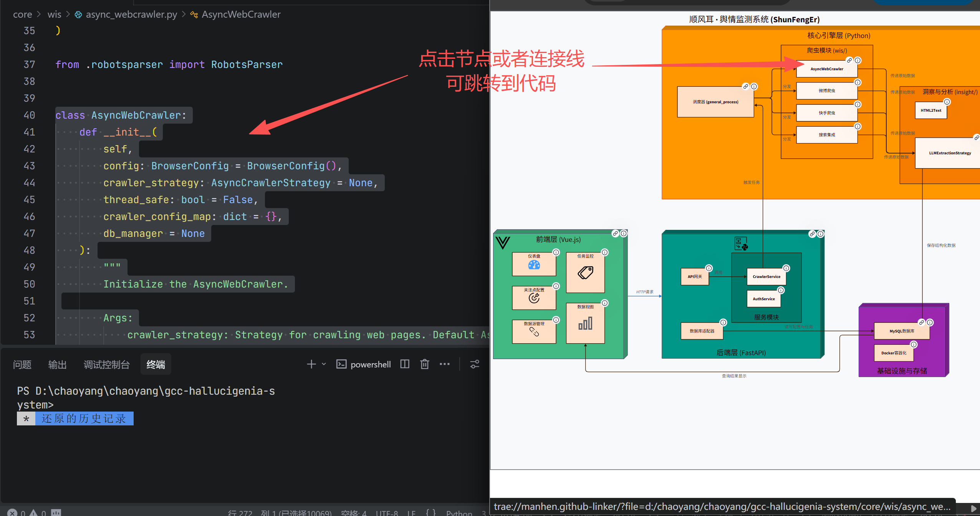Open the wis breadcrumb folder dropdown
The image size is (980, 516).
click(x=54, y=15)
